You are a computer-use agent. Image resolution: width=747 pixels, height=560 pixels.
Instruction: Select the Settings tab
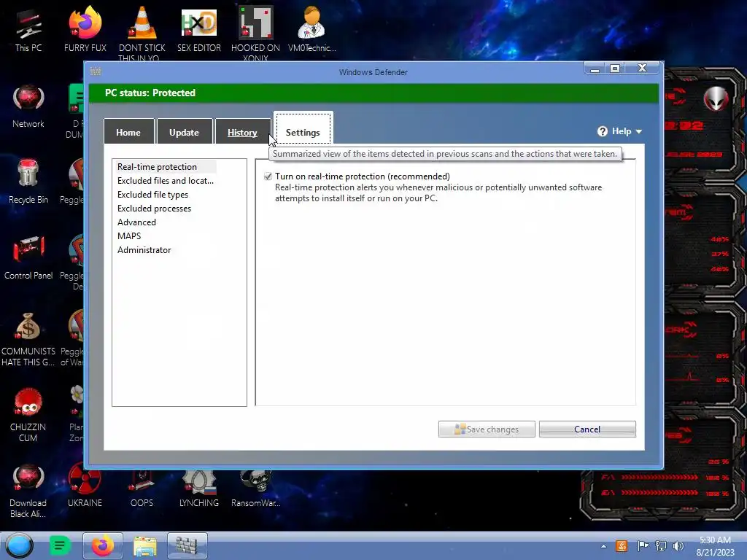pyautogui.click(x=303, y=128)
